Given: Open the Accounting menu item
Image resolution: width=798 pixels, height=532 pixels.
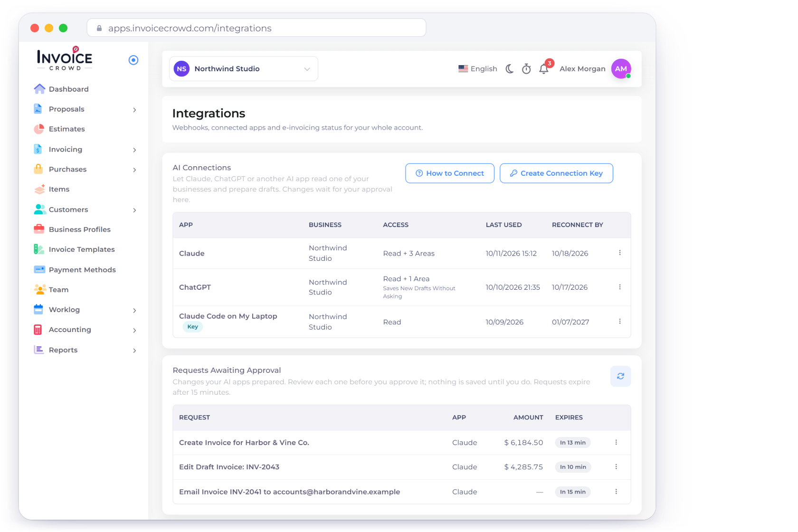Looking at the screenshot, I should [70, 330].
